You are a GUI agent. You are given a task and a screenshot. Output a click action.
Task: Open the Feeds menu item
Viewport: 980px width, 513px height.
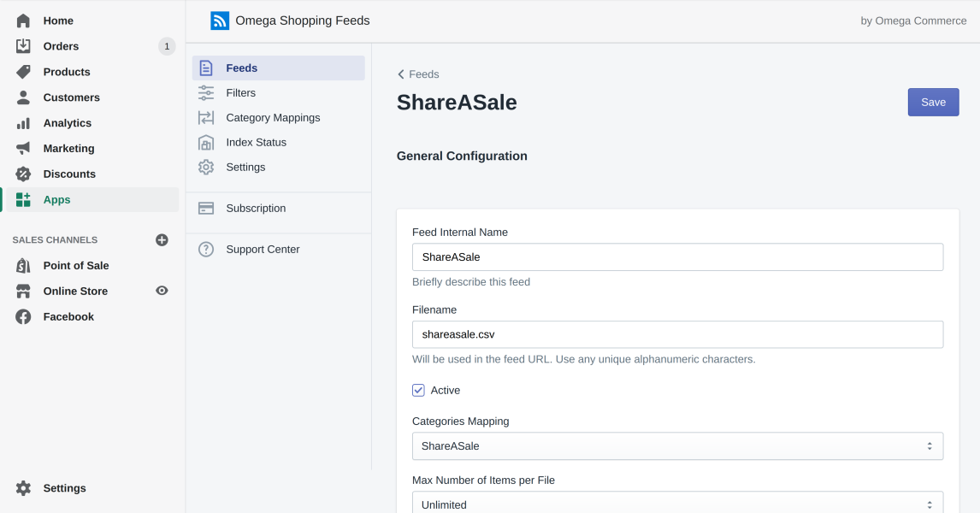[278, 68]
